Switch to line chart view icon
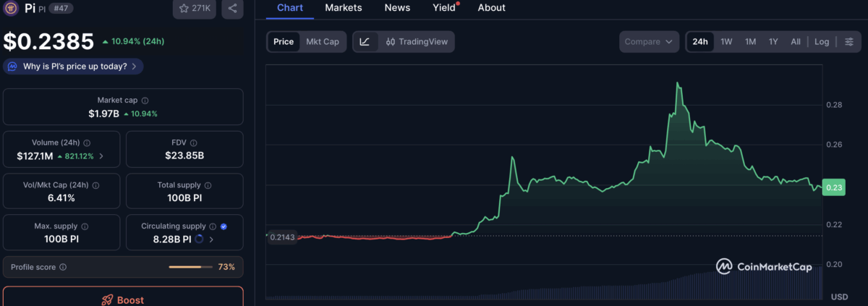The width and height of the screenshot is (868, 306). tap(365, 42)
